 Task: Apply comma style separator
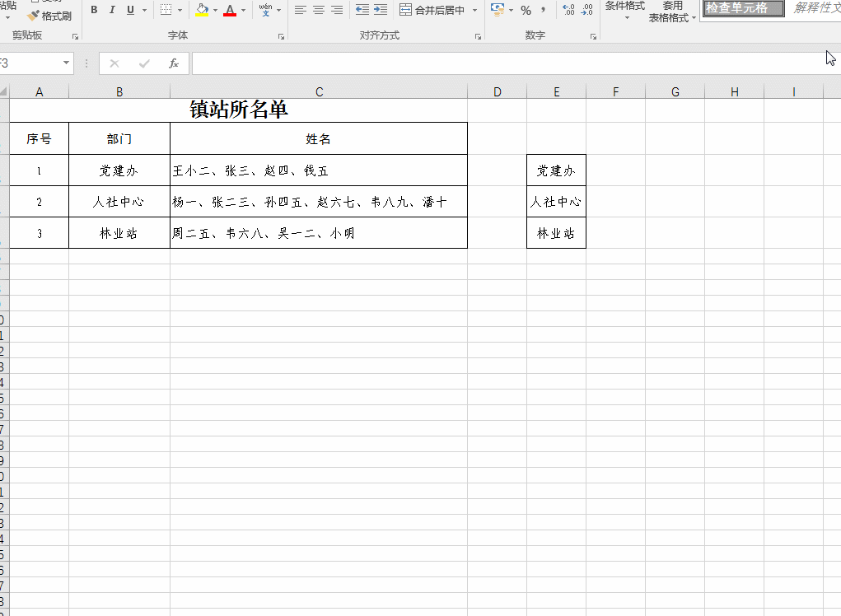[544, 10]
